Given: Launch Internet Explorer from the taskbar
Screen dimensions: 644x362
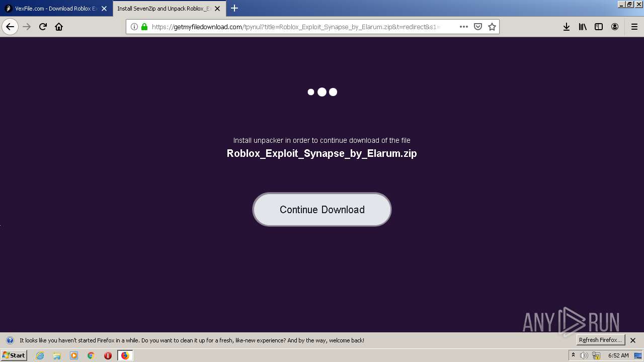Looking at the screenshot, I should pos(40,355).
